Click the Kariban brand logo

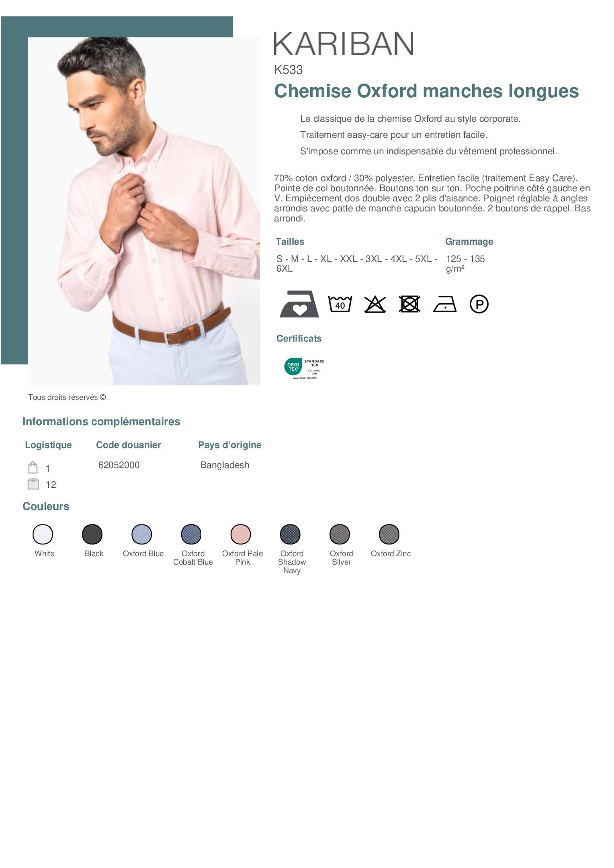coord(344,43)
